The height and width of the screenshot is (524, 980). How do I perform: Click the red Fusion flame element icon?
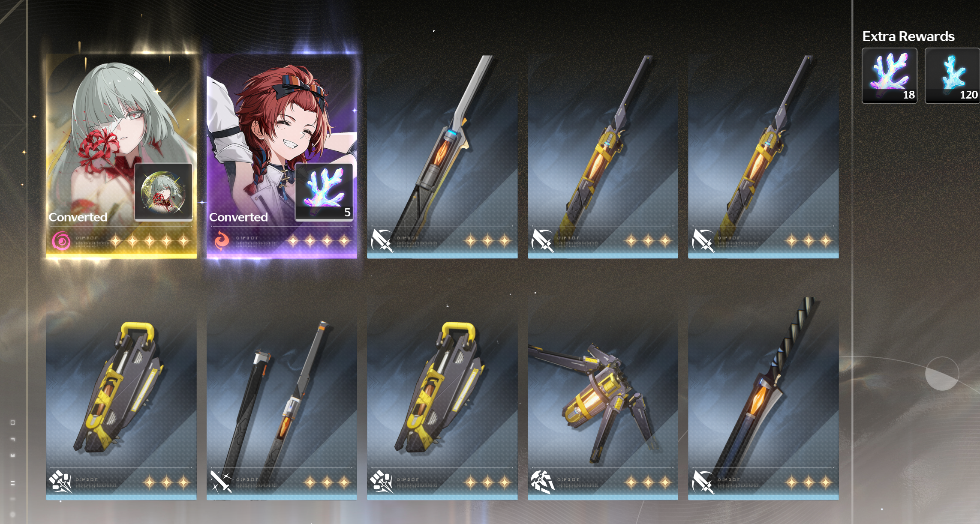(221, 241)
